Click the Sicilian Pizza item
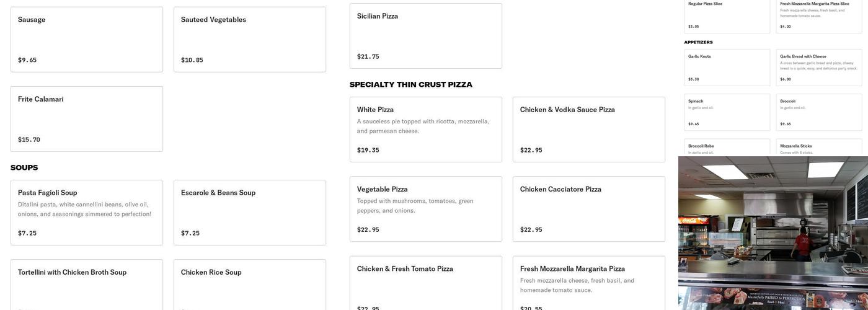This screenshot has width=868, height=310. coord(425,35)
